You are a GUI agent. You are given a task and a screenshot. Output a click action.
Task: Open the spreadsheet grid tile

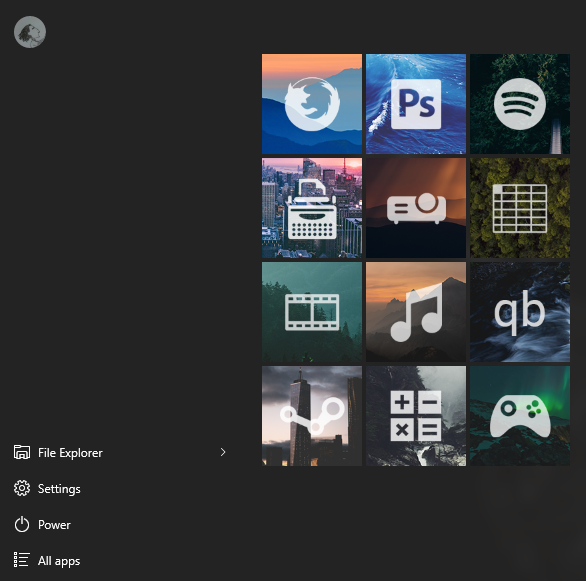[x=520, y=208]
